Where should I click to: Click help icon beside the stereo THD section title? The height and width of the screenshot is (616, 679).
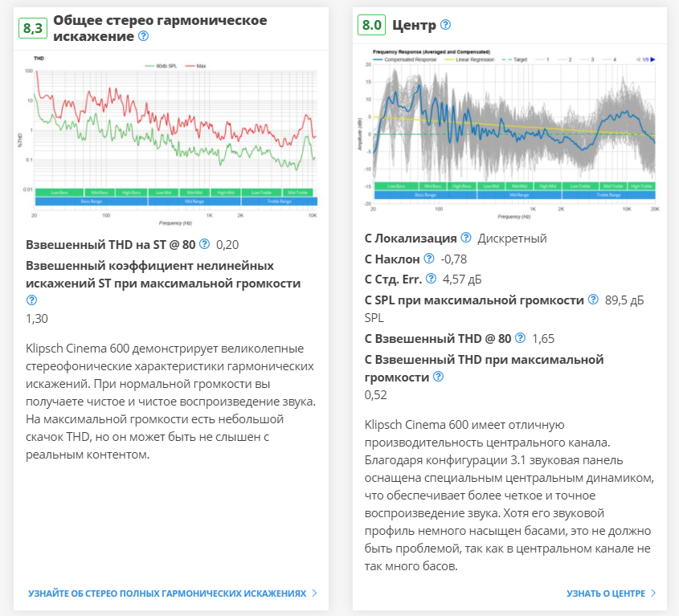[x=144, y=36]
